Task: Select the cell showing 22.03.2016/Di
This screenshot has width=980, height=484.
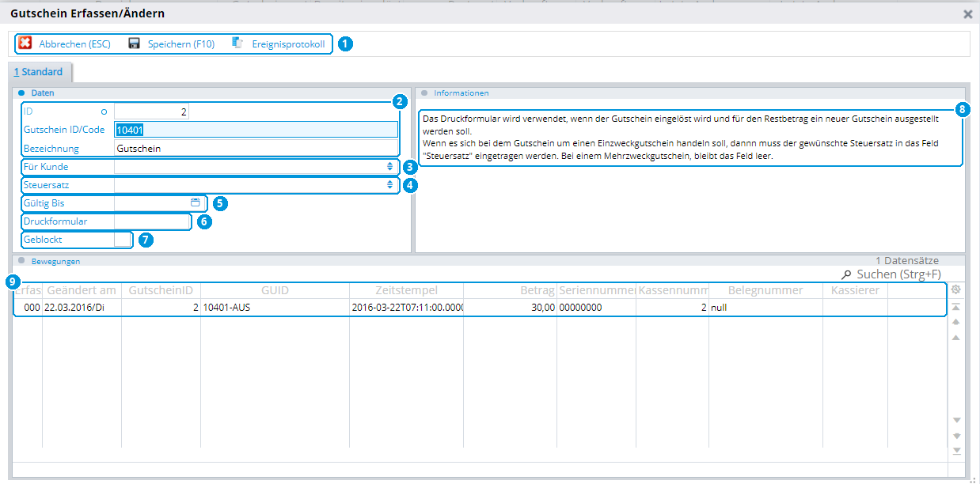Action: [x=82, y=308]
